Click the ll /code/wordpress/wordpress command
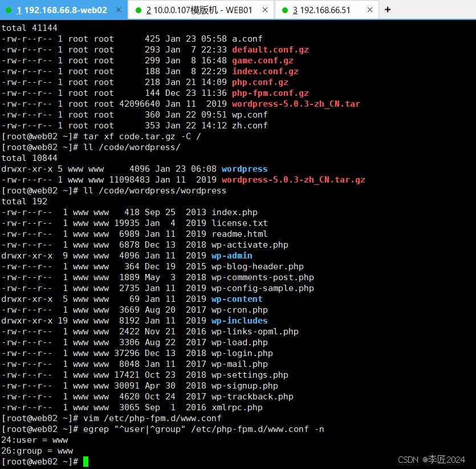 (x=155, y=191)
